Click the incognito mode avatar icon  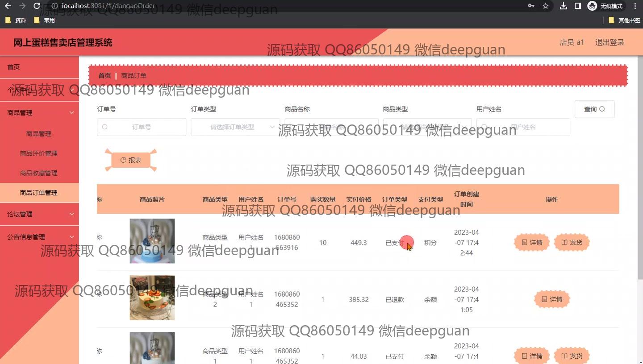[x=592, y=6]
